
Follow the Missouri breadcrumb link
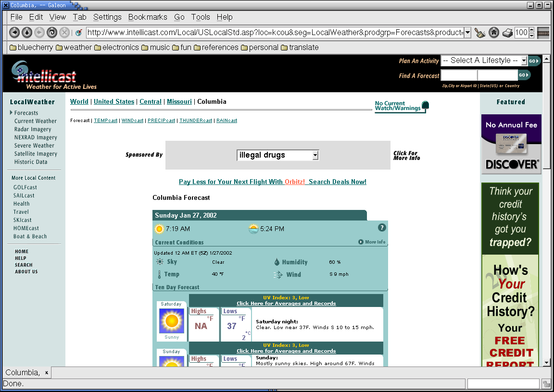179,102
